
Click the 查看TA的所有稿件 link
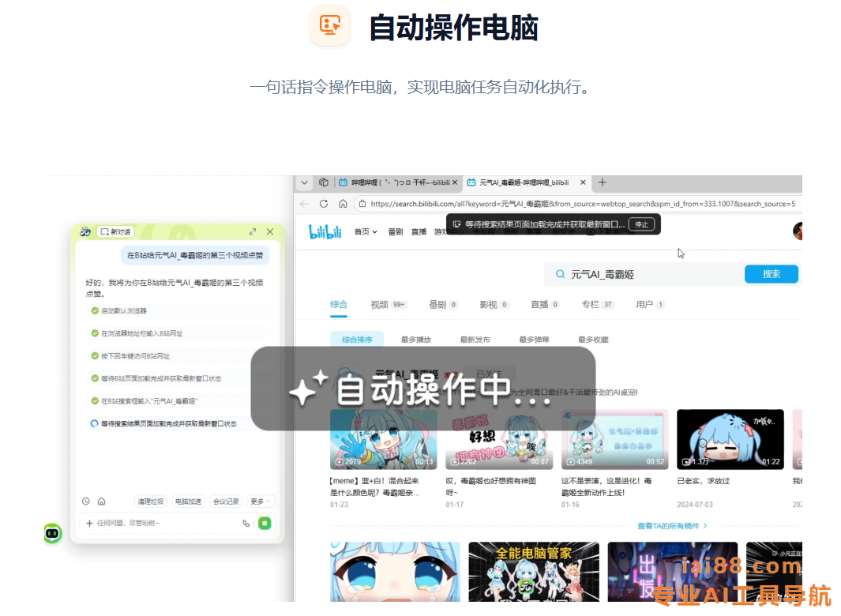(x=672, y=526)
